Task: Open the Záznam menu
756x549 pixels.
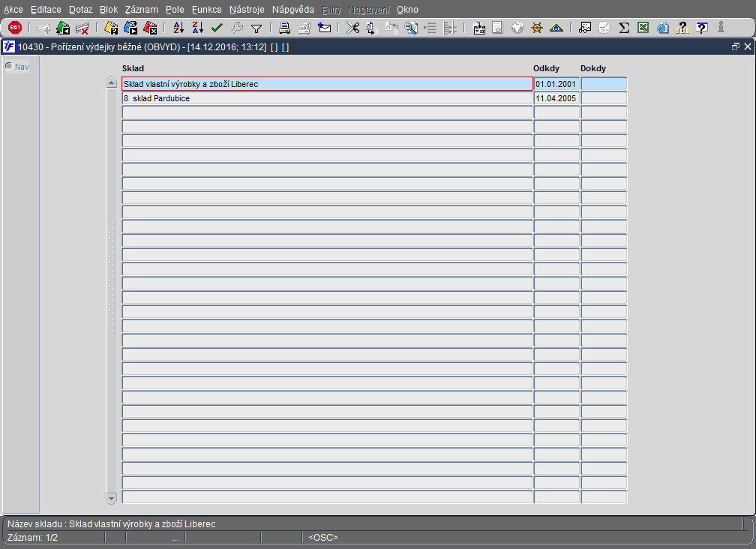Action: point(141,10)
